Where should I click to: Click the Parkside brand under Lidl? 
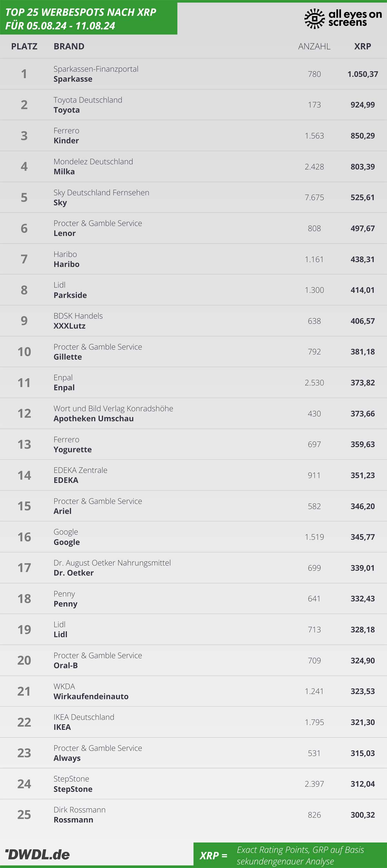point(70,295)
